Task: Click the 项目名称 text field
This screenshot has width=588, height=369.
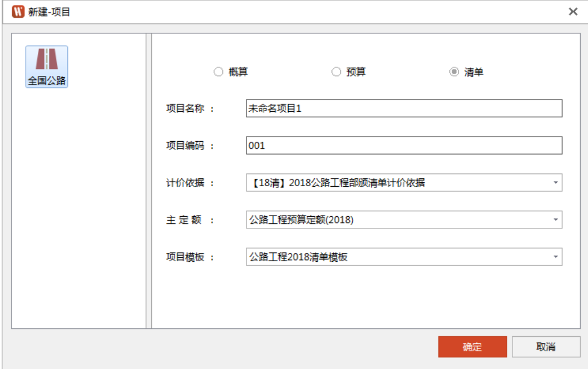Action: [x=404, y=108]
